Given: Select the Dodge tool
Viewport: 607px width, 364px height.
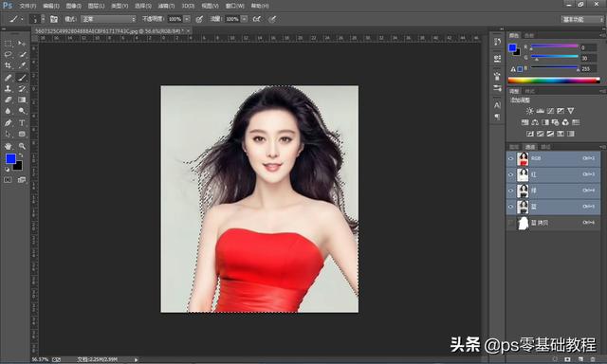Looking at the screenshot, I should pyautogui.click(x=22, y=111).
